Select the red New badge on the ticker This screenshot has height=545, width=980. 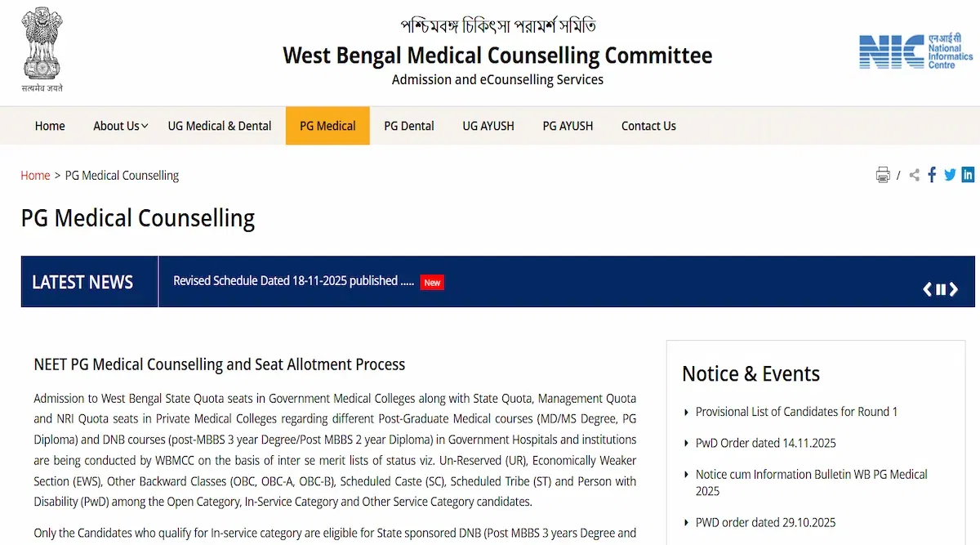tap(431, 281)
